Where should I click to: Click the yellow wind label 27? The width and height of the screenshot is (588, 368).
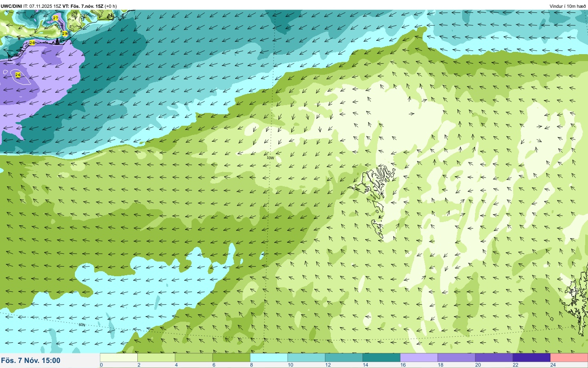(x=56, y=17)
